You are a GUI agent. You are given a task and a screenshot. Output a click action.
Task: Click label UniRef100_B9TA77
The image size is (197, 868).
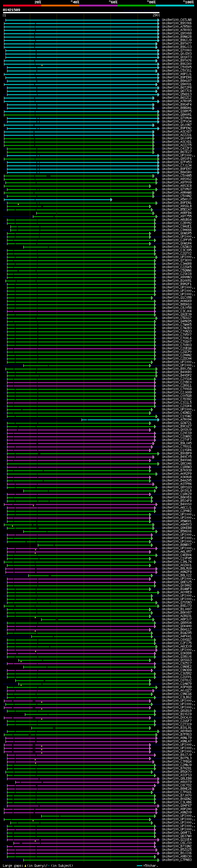(x=176, y=43)
